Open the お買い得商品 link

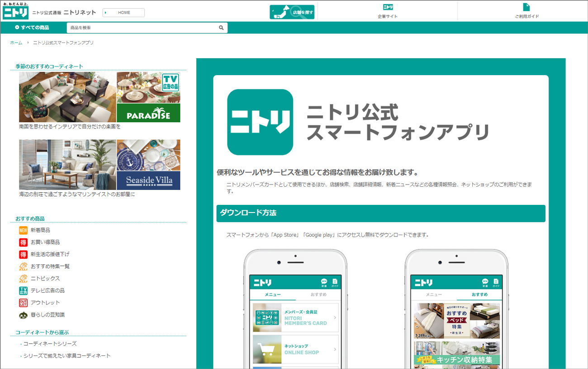(45, 242)
